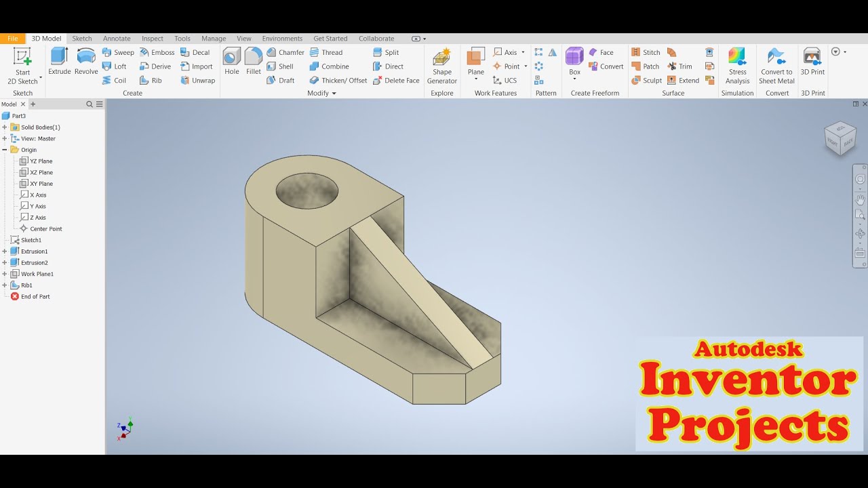Image resolution: width=868 pixels, height=488 pixels.
Task: Click the Unwrap tool
Action: [x=198, y=80]
